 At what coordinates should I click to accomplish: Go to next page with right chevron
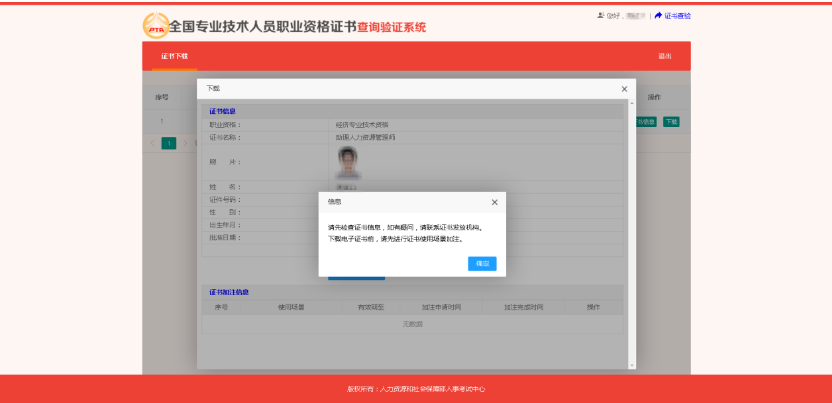point(185,143)
